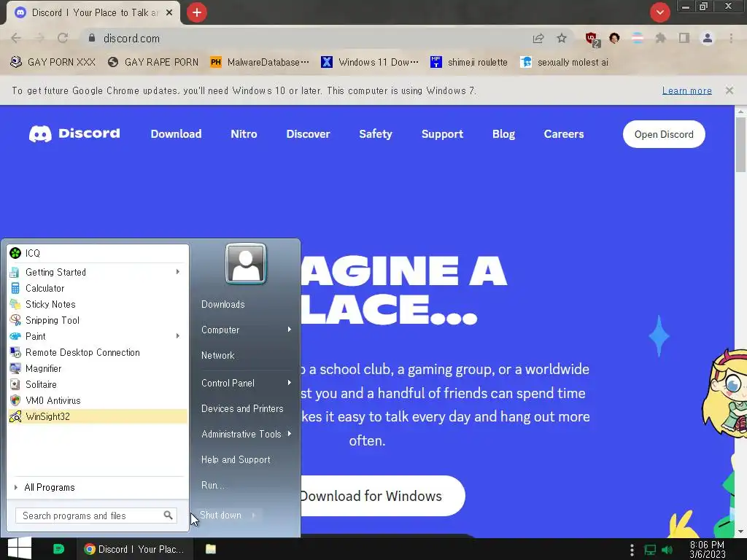This screenshot has height=560, width=747.
Task: Launch WinSight32
Action: tap(98, 416)
